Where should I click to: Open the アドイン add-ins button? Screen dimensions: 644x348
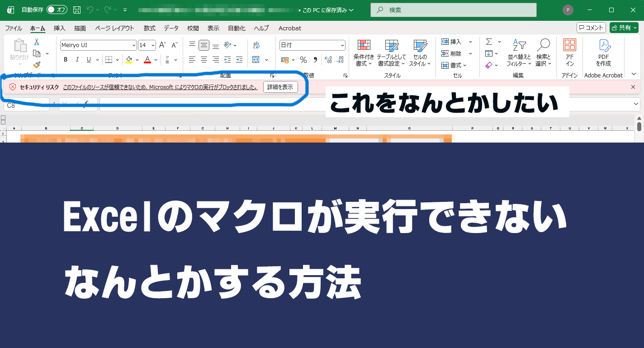[x=569, y=53]
